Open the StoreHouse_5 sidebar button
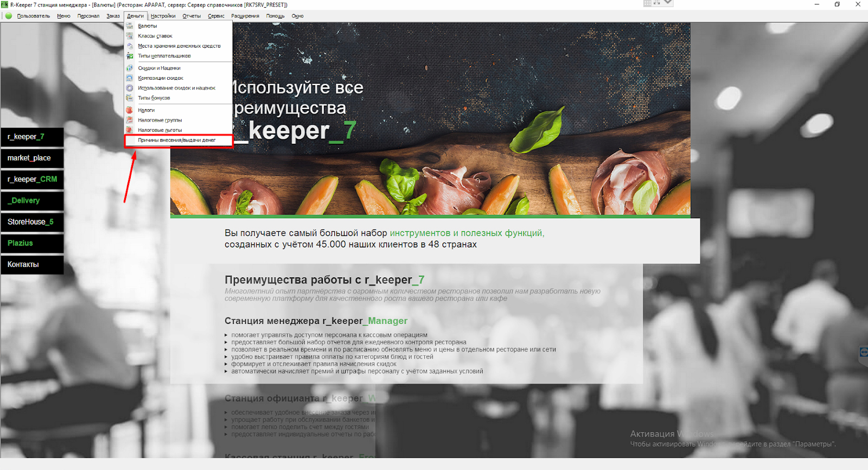The image size is (868, 470). (33, 222)
